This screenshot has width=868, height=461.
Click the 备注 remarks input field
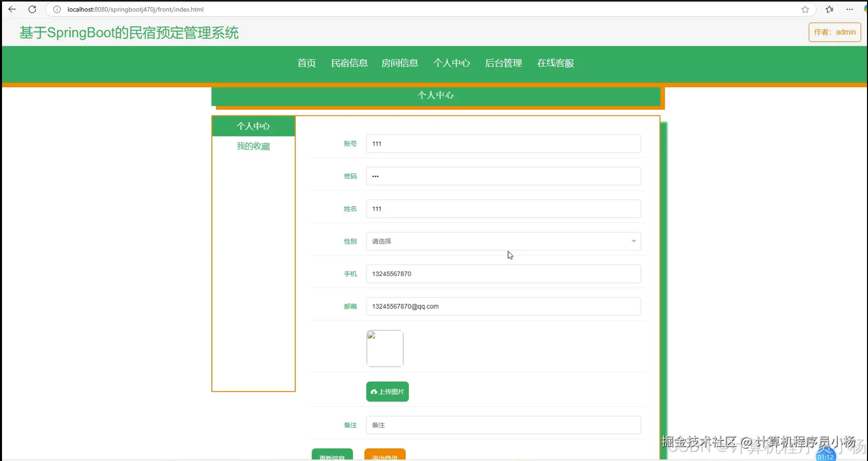[x=502, y=425]
